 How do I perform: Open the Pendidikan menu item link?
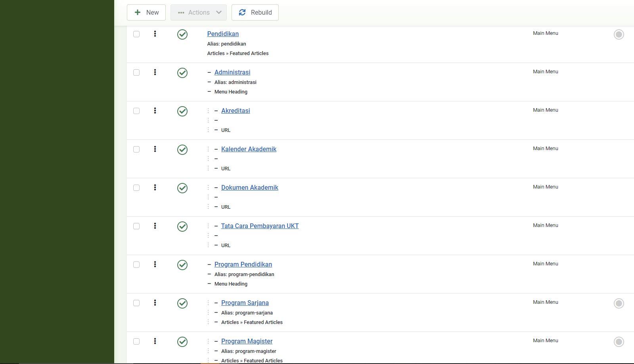tap(223, 34)
